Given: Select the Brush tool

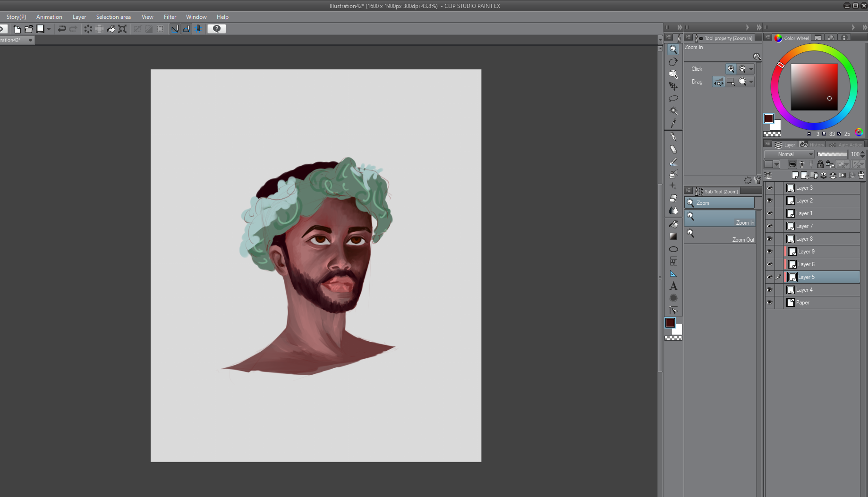Looking at the screenshot, I should coord(673,162).
